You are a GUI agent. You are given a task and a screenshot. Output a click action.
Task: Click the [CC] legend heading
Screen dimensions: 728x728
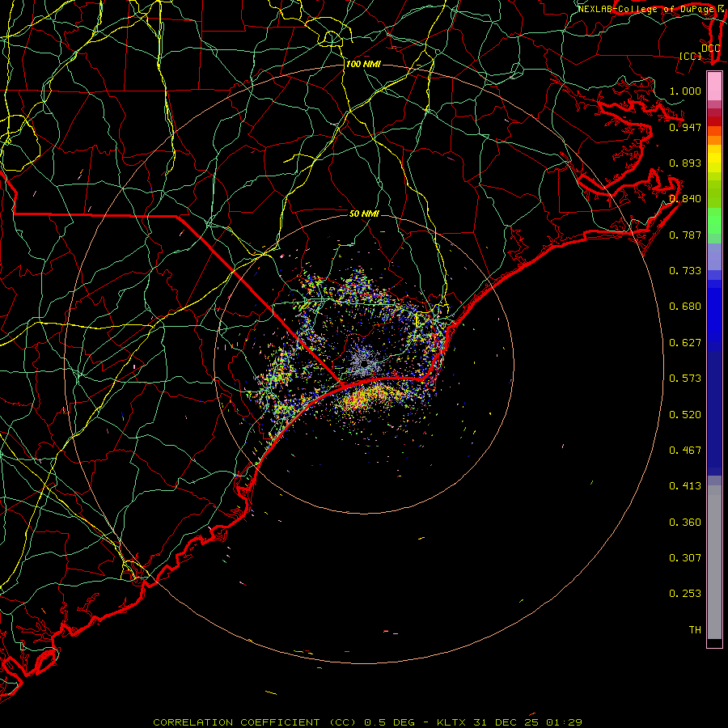point(690,57)
